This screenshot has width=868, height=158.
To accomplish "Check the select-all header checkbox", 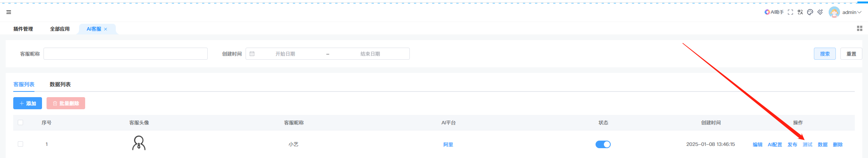I will tap(20, 122).
